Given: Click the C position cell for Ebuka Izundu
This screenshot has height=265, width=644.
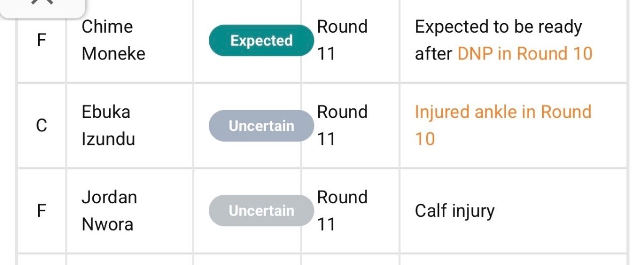Looking at the screenshot, I should pyautogui.click(x=41, y=126).
